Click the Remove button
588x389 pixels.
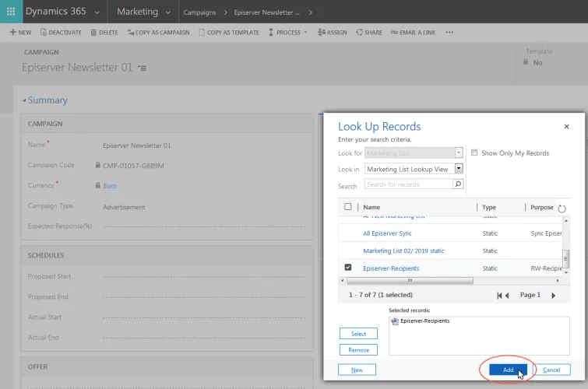(x=358, y=350)
